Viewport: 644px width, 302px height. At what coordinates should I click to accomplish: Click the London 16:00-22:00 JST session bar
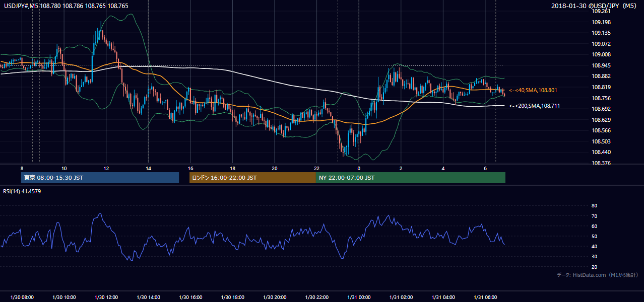click(252, 178)
